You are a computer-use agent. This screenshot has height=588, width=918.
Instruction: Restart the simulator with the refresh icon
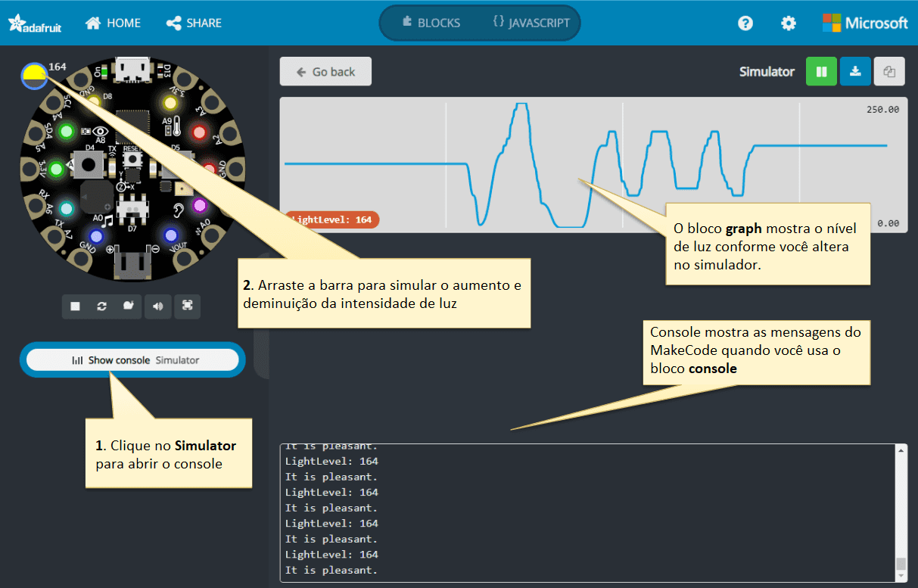click(101, 306)
